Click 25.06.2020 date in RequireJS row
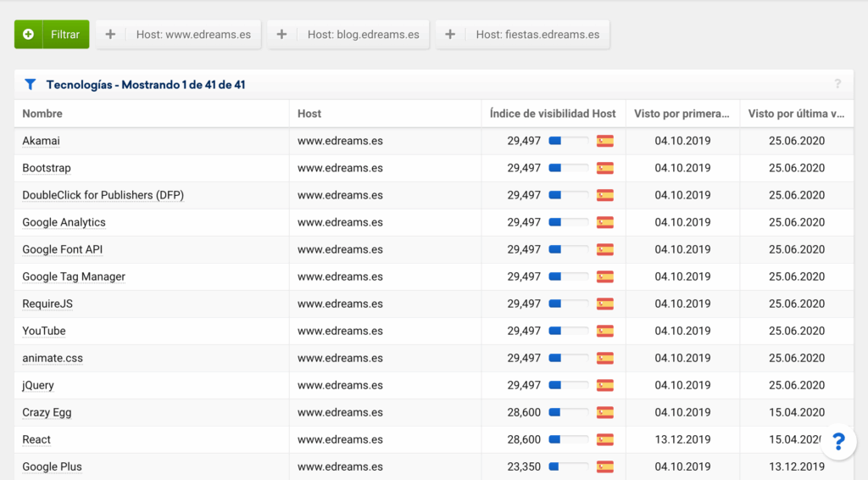Viewport: 868px width, 480px height. 797,304
